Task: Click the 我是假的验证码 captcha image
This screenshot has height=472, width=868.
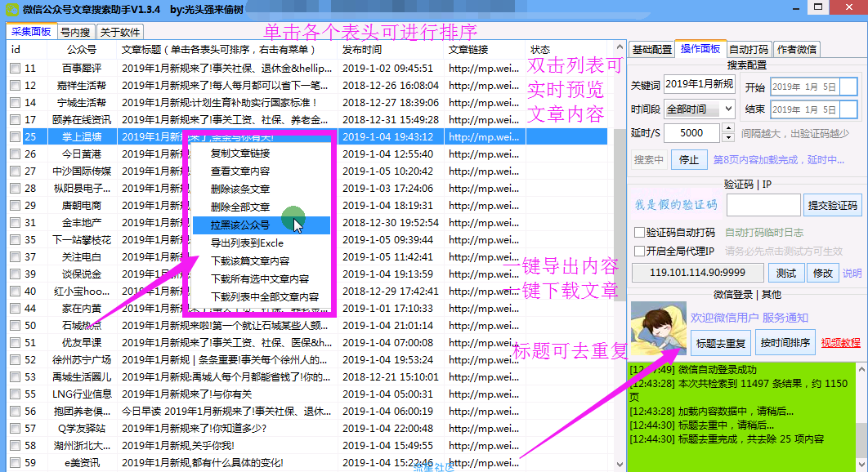Action: (x=677, y=205)
